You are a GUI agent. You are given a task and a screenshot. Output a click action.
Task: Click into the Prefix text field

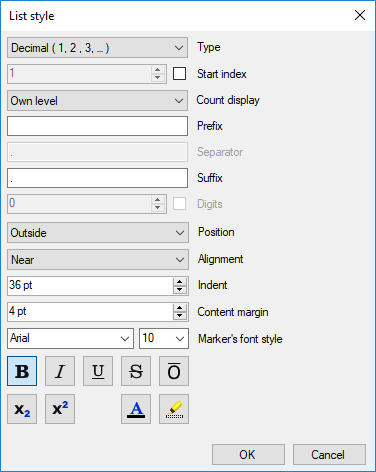click(97, 126)
